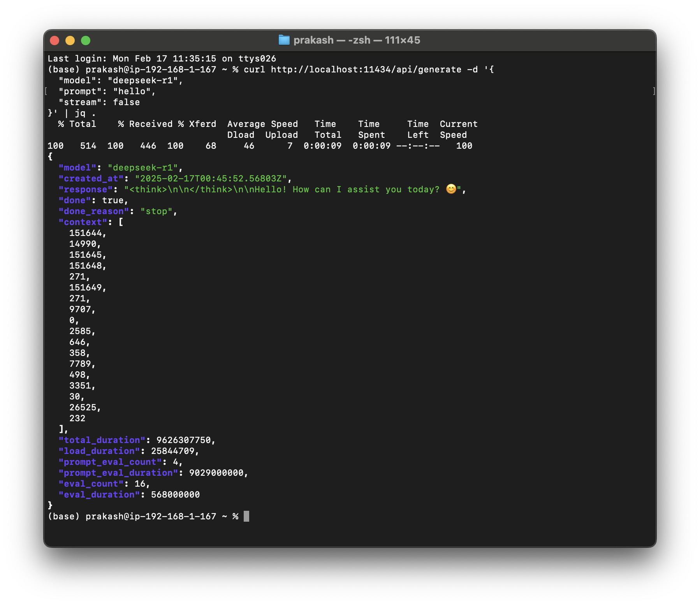Click the red close window button
The image size is (700, 605).
pos(55,40)
